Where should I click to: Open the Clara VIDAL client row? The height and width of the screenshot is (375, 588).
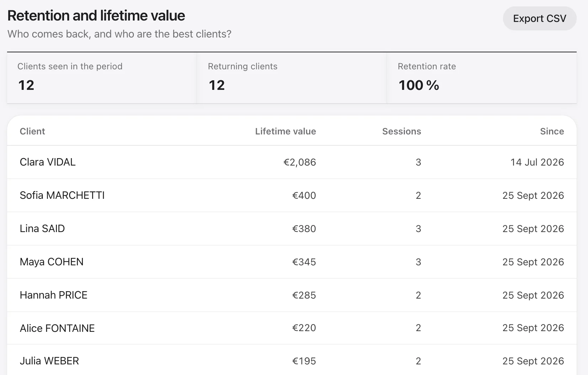(x=292, y=162)
